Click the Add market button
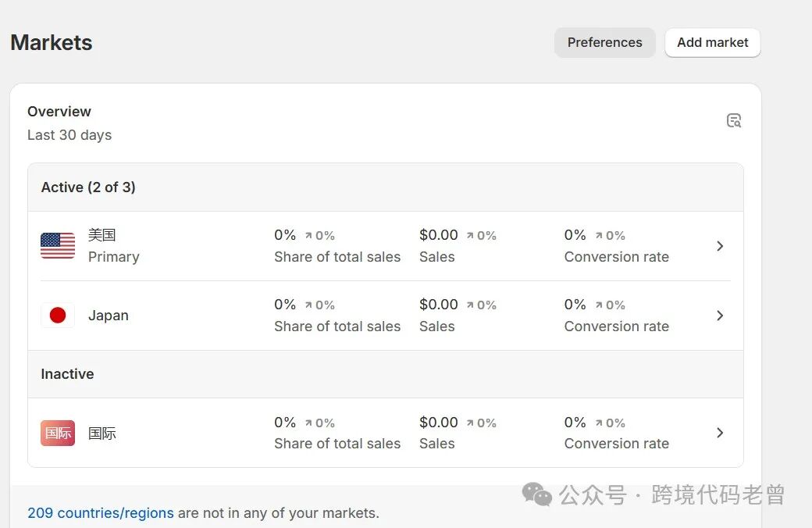The height and width of the screenshot is (528, 812). (x=712, y=42)
